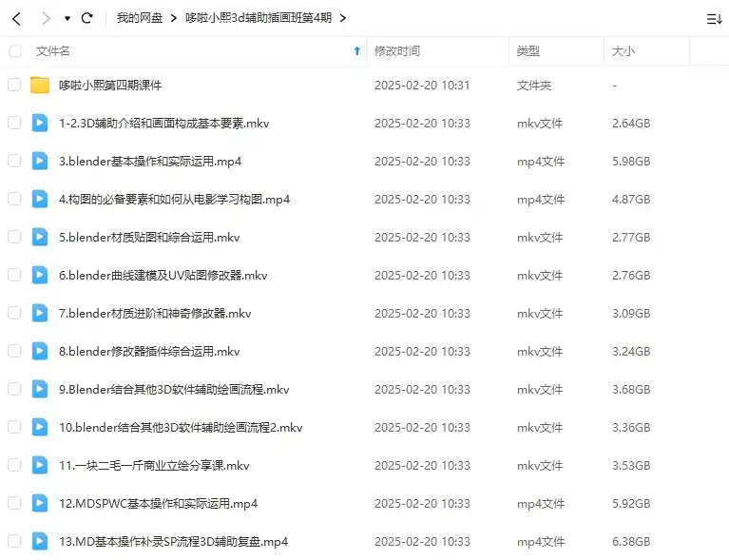Screen dimensions: 729x560
Task: Open 4.构图的必备要素和如何从电影学习构图.mp4
Action: click(x=174, y=200)
